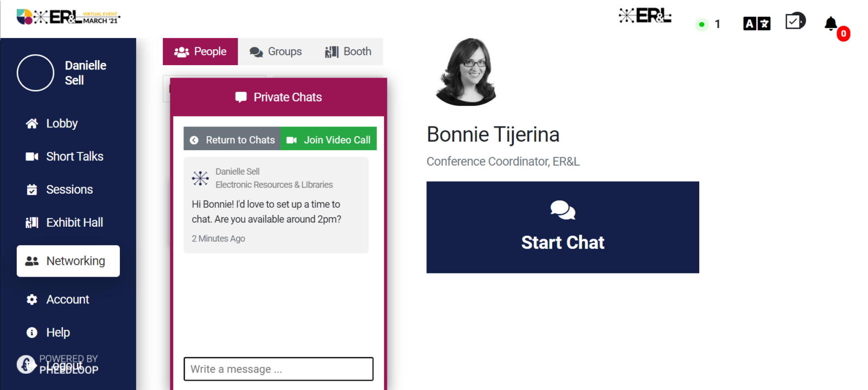Open the Sessions page
Viewport: 868px width, 390px height.
pyautogui.click(x=69, y=190)
